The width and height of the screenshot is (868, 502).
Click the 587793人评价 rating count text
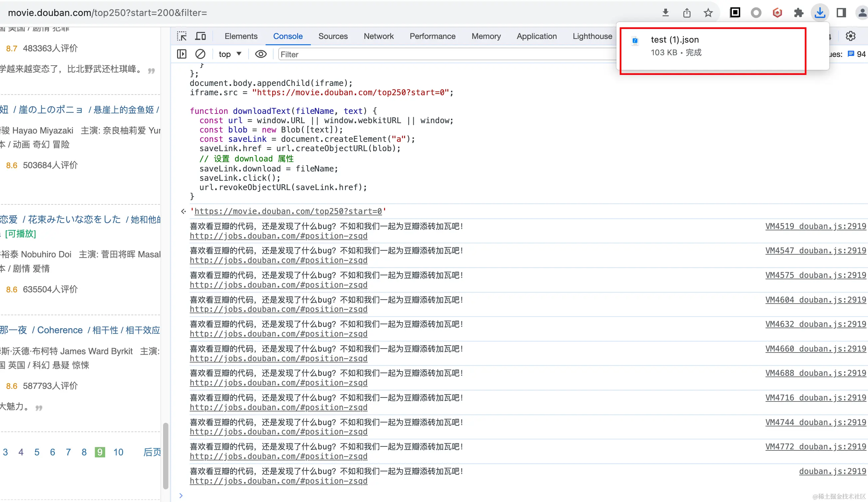tap(50, 386)
